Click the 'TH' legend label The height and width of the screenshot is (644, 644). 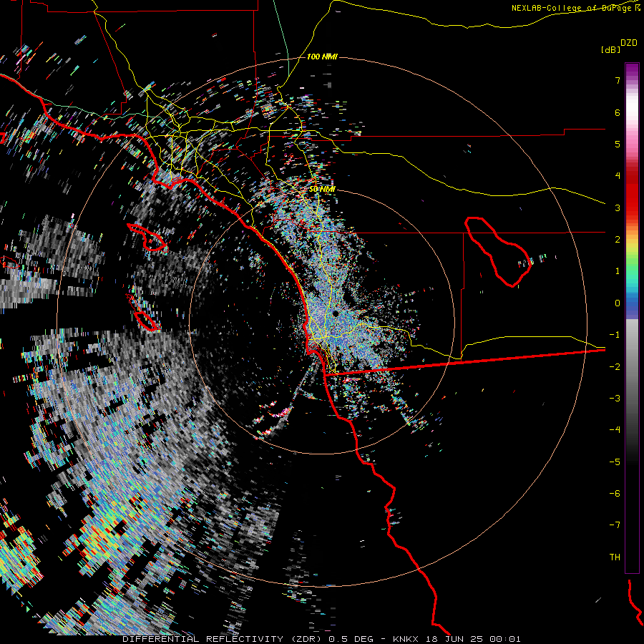pos(615,557)
